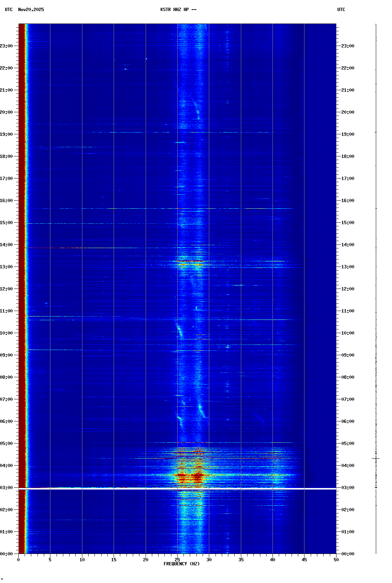Click the seismogram trace spike near 04:20
This screenshot has width=392, height=583.
(376, 458)
